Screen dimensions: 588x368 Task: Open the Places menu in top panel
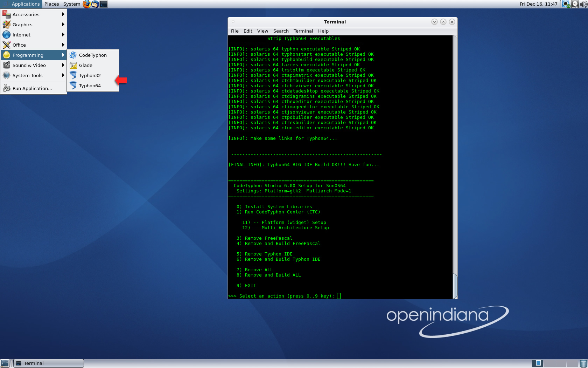(x=52, y=4)
